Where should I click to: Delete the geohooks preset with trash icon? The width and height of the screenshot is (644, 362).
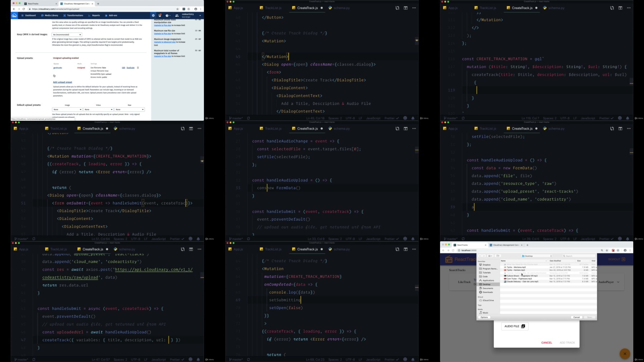pyautogui.click(x=138, y=68)
